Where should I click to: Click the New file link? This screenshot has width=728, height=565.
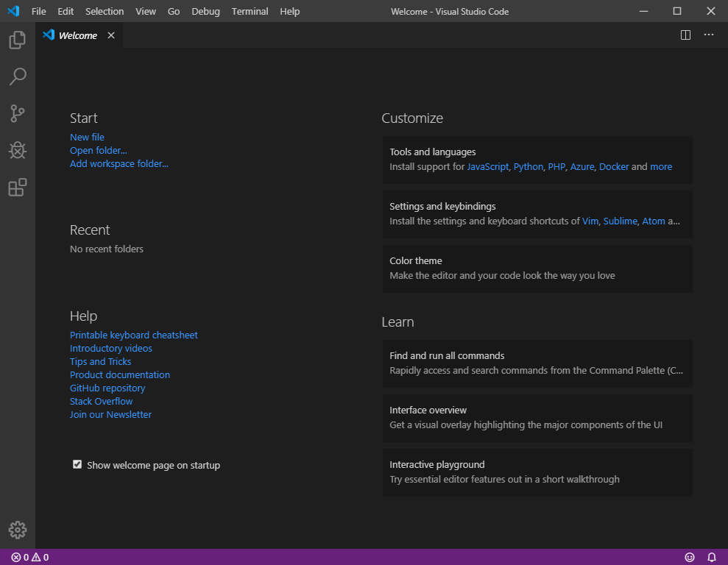coord(87,138)
